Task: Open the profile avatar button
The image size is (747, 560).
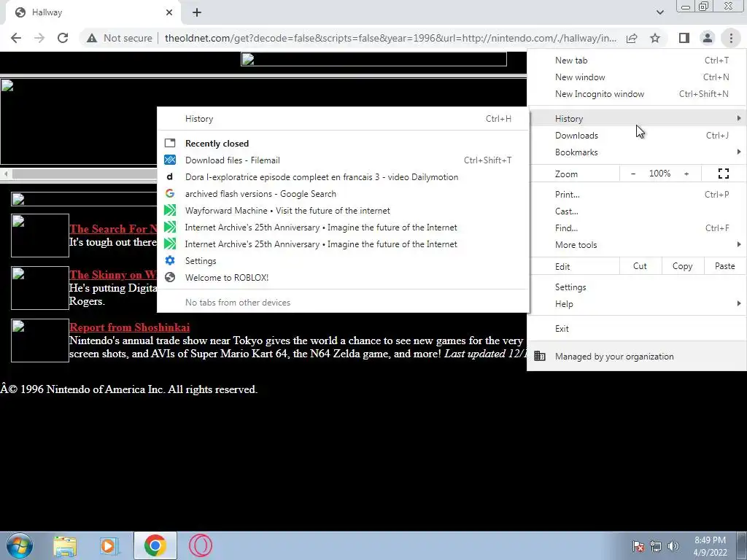Action: pyautogui.click(x=708, y=38)
